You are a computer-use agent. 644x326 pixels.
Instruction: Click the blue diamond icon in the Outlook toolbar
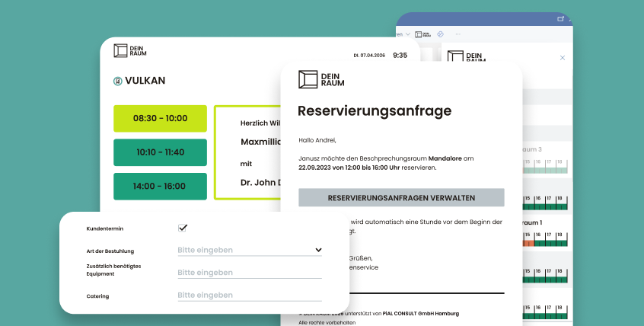[x=440, y=34]
